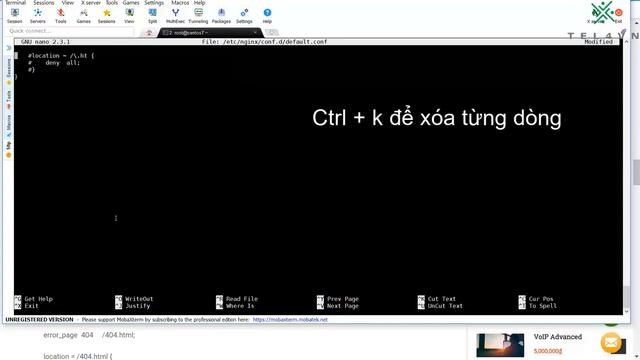Screen dimensions: 640x360
Task: Click the Split toolbar icon
Action: 152,16
